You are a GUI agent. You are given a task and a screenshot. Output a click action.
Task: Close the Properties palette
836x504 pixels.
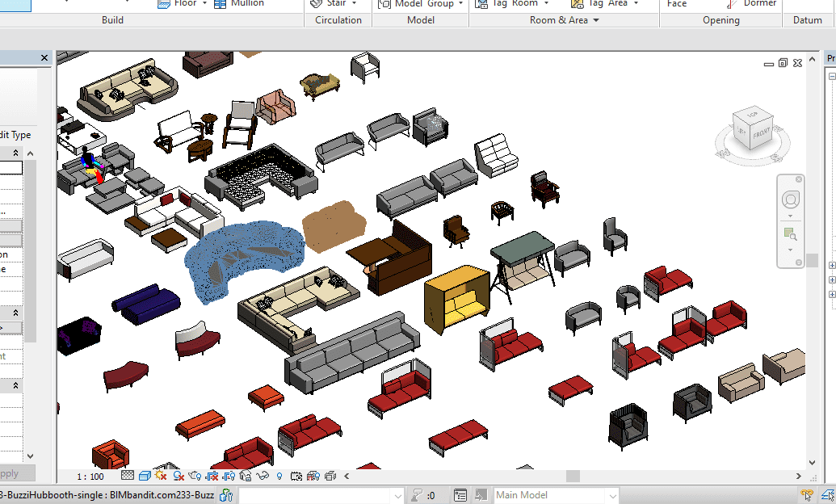click(x=45, y=58)
